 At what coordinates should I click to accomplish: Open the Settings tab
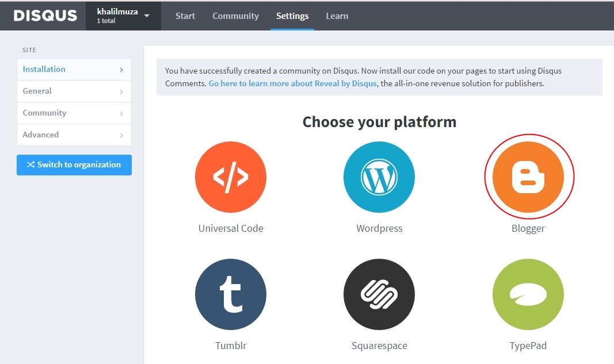tap(292, 16)
